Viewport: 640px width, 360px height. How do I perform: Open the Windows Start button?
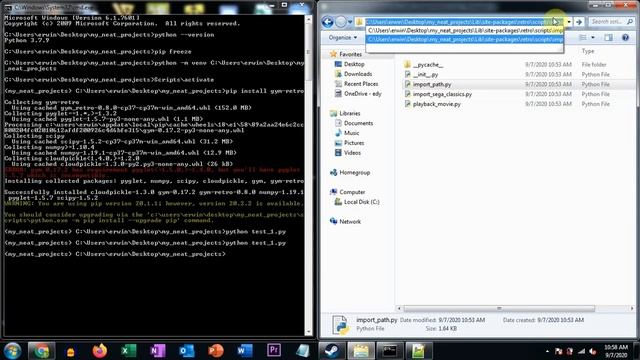(12, 351)
